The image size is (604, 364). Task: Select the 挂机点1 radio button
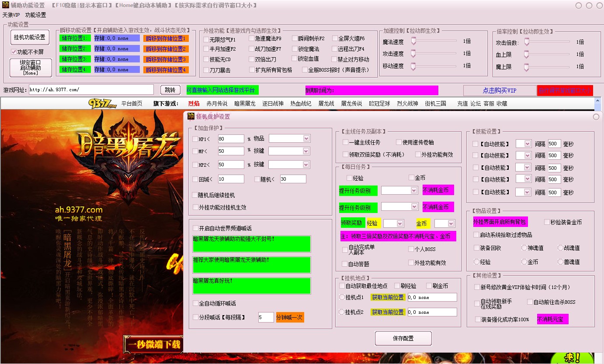[x=342, y=297]
